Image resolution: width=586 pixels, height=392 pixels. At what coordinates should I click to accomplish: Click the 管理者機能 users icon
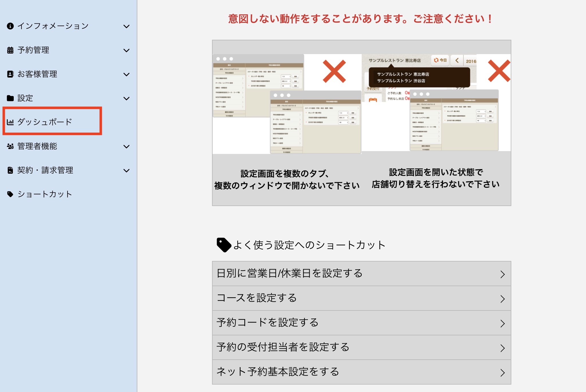[x=10, y=146]
